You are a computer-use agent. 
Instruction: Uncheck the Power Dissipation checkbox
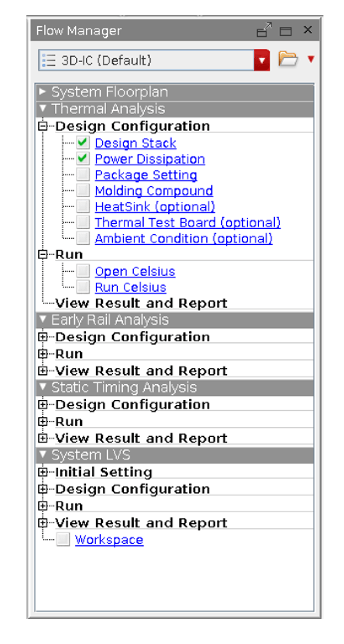(x=83, y=159)
